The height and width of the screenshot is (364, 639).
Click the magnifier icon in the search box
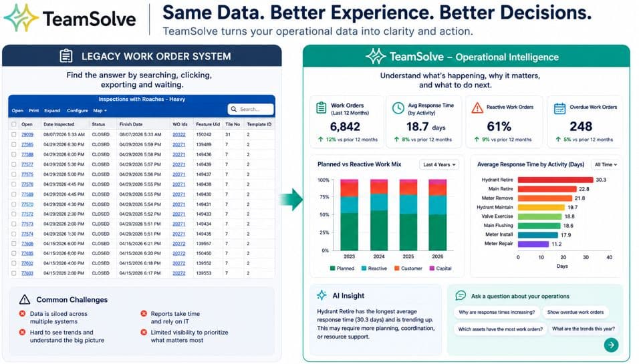(234, 109)
